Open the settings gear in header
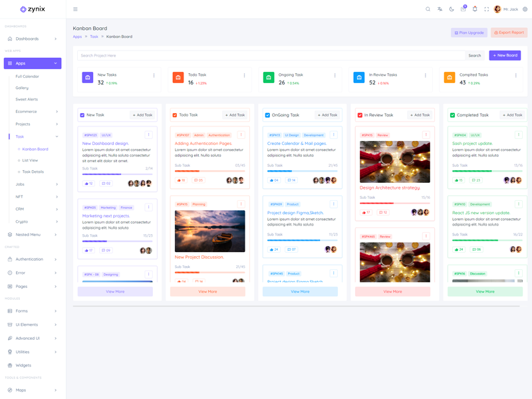 pyautogui.click(x=525, y=9)
